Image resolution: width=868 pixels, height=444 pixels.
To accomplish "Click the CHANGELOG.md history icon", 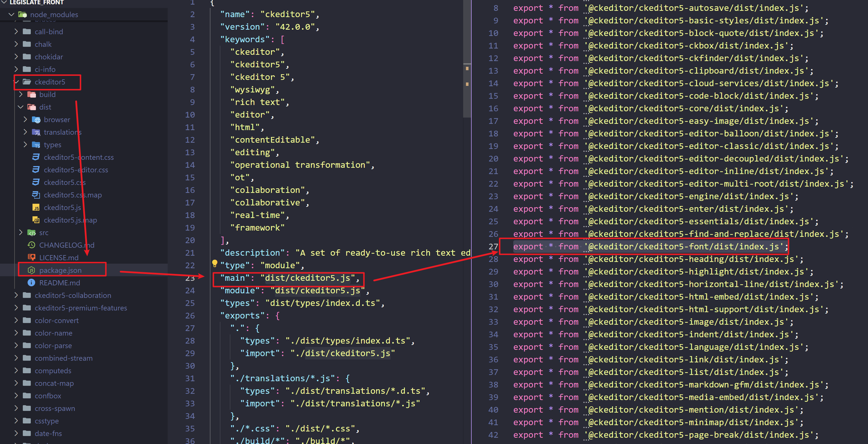I will point(31,245).
